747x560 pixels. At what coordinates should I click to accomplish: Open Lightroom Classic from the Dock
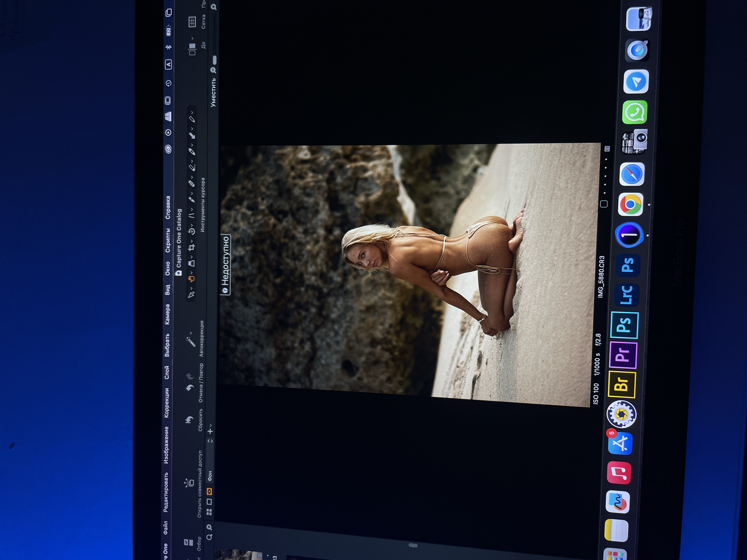click(627, 295)
